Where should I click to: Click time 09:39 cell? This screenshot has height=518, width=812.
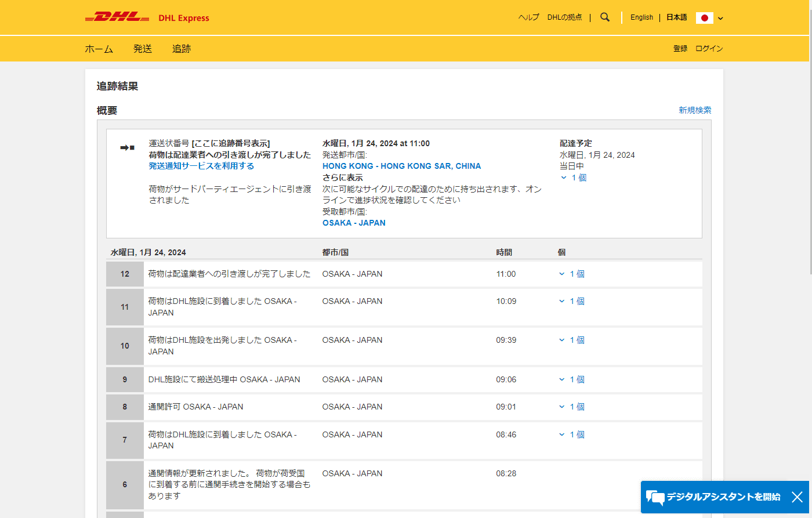coord(506,340)
